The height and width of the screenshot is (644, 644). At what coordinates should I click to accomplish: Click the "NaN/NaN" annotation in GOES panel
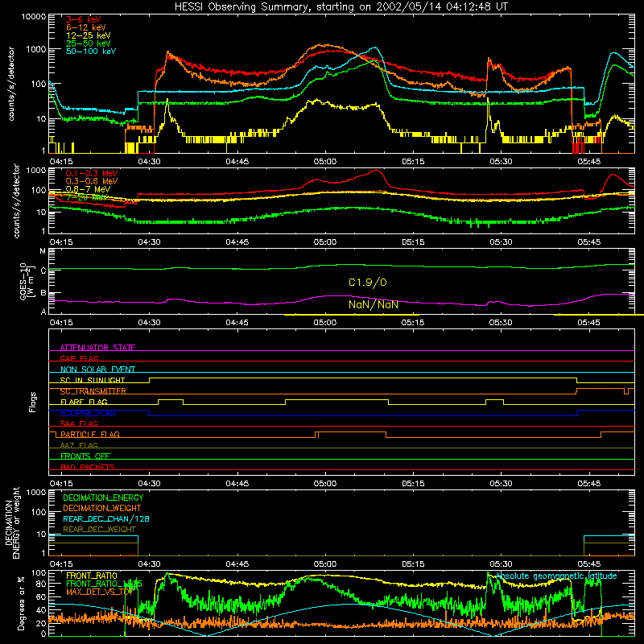click(x=374, y=305)
